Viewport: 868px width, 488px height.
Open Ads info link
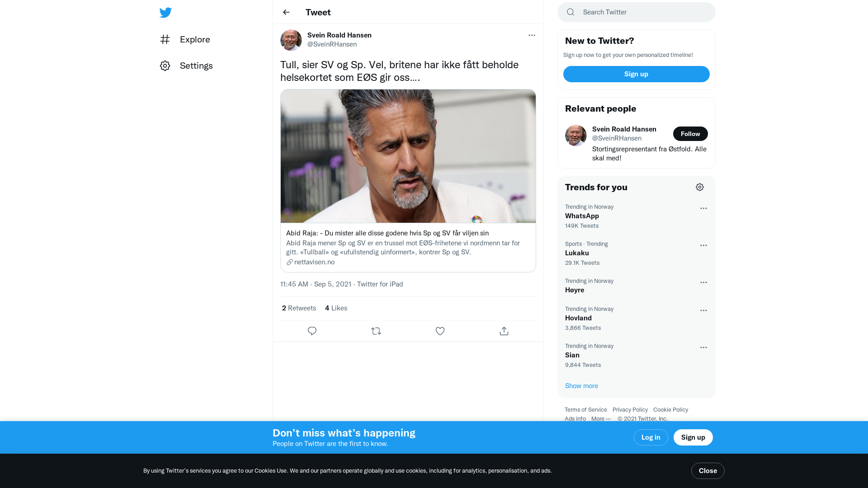point(575,419)
